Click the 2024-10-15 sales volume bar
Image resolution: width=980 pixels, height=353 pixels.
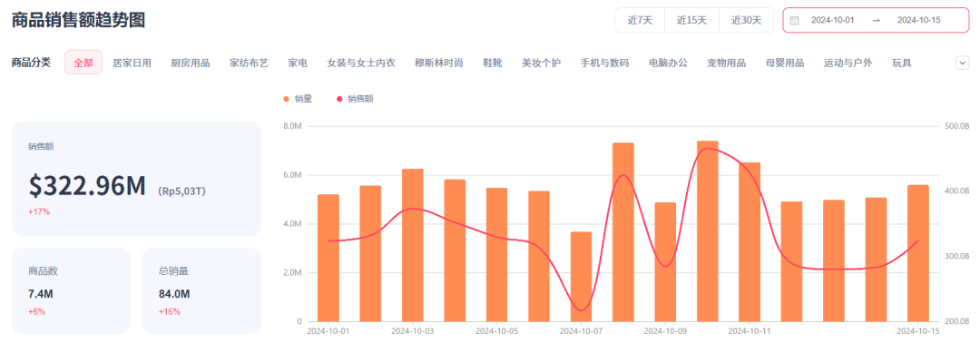918,254
